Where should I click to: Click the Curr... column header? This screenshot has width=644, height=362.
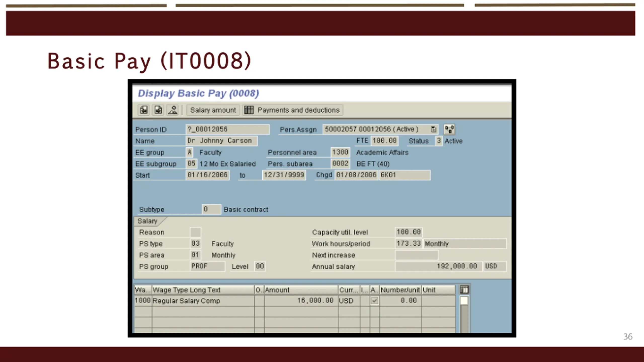pos(349,290)
